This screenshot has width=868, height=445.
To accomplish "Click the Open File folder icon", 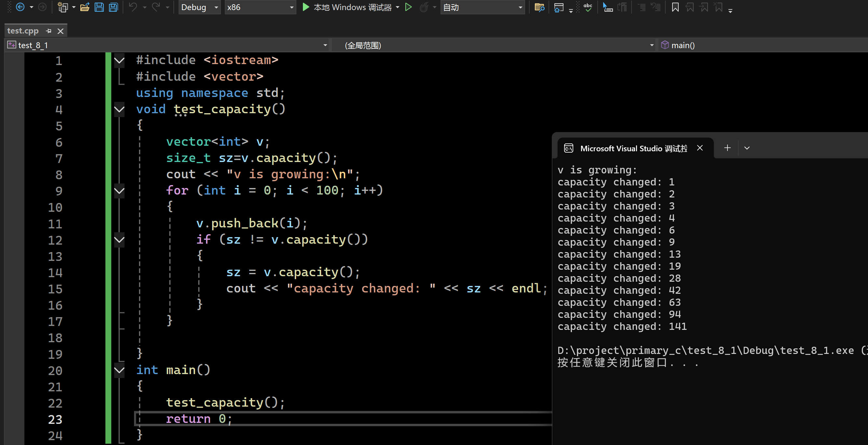I will pyautogui.click(x=85, y=7).
